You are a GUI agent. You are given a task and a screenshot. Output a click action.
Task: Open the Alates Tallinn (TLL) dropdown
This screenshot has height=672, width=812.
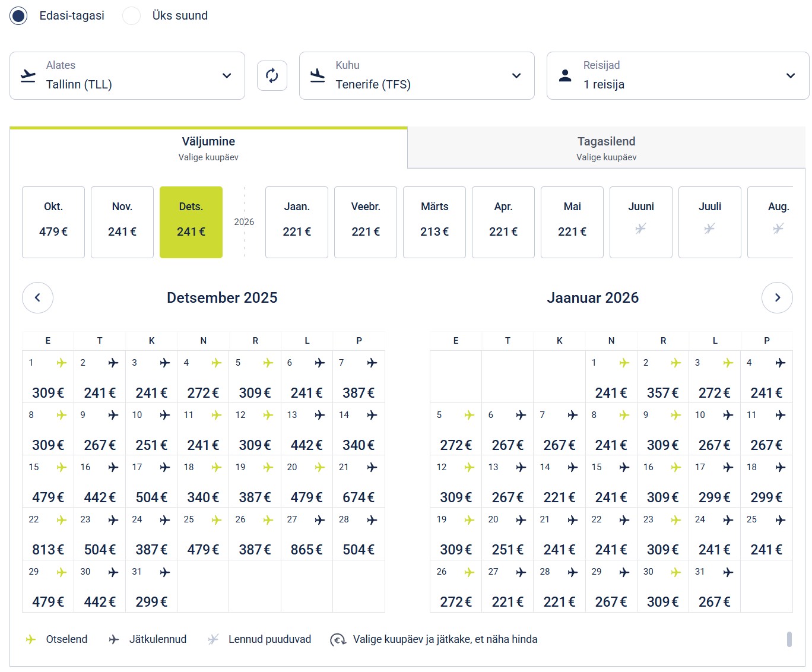click(x=127, y=76)
